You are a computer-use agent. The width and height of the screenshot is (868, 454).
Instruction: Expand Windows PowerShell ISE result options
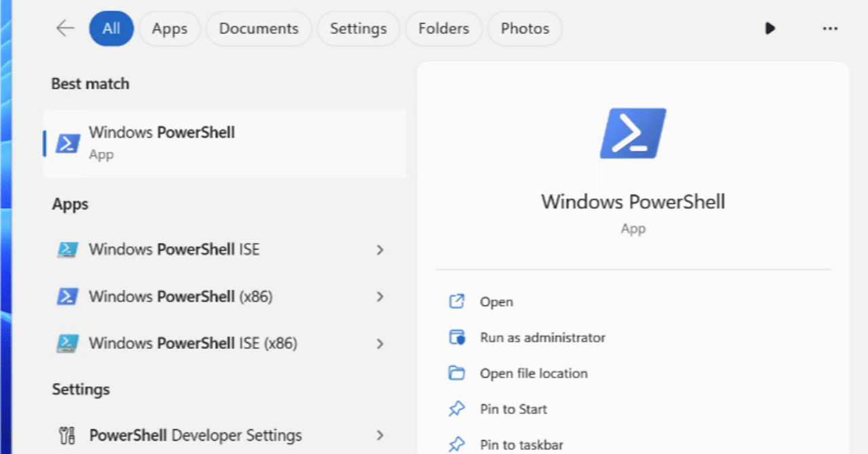380,249
